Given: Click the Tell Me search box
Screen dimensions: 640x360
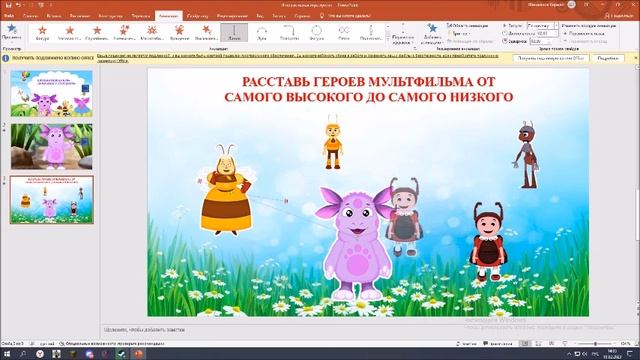Looking at the screenshot, I should click(x=346, y=16).
